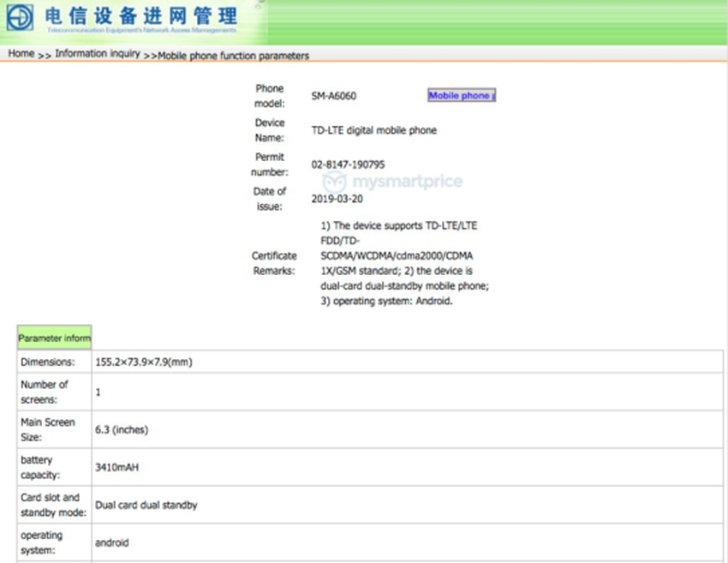This screenshot has width=728, height=563.
Task: Click the date of issue 2019-03-20
Action: (x=336, y=199)
